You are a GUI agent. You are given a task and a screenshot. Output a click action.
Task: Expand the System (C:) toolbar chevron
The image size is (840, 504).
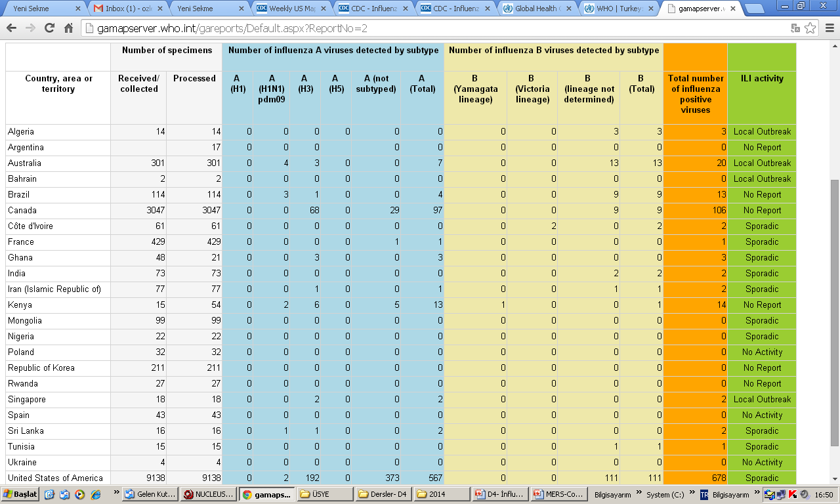[693, 492]
